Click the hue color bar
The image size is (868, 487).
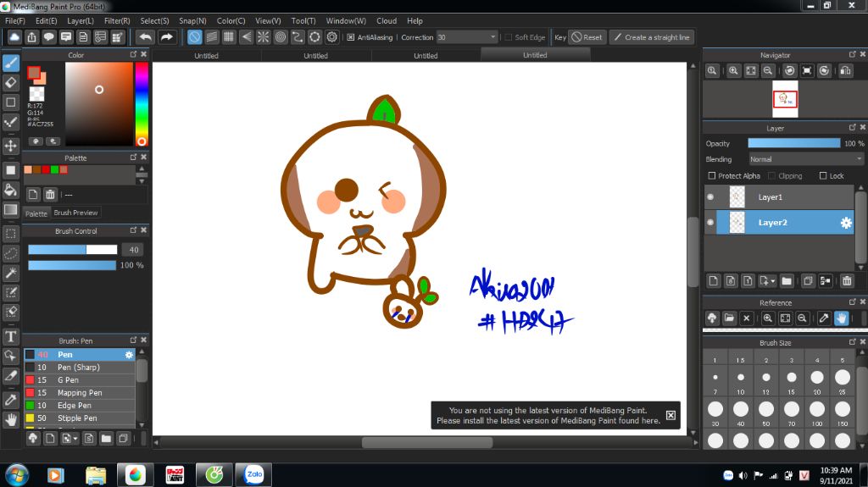coord(142,104)
